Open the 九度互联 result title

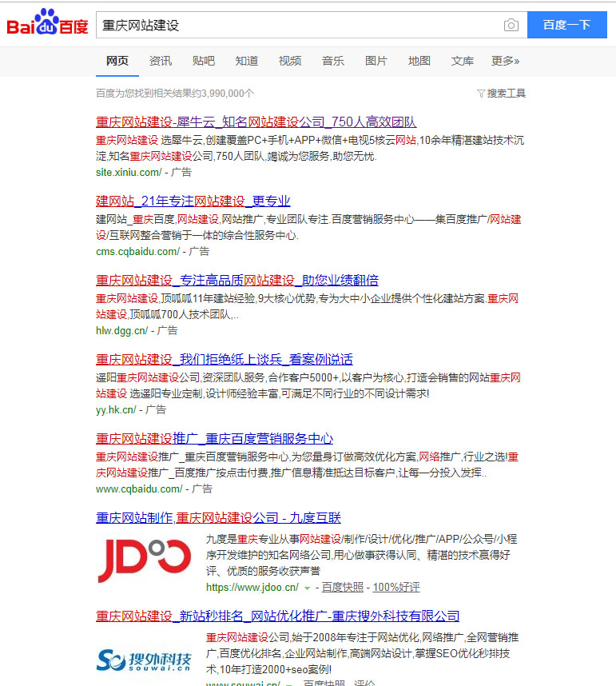(218, 517)
